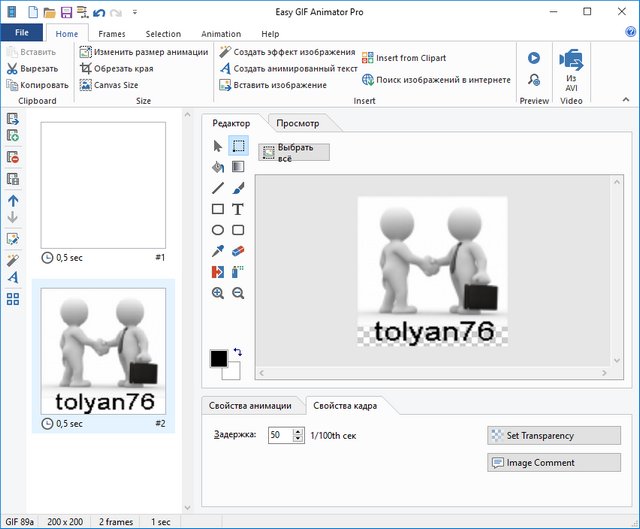
Task: Swap foreground and background colors
Action: pos(236,352)
